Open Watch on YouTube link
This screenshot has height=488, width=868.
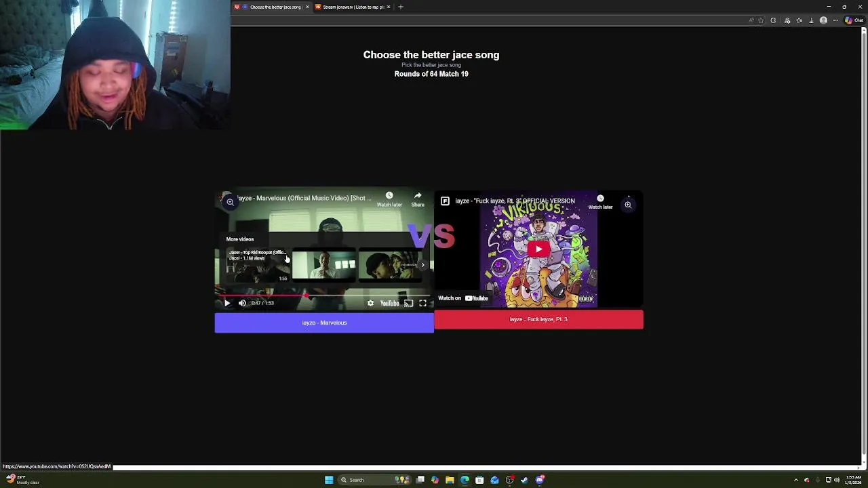tap(463, 298)
